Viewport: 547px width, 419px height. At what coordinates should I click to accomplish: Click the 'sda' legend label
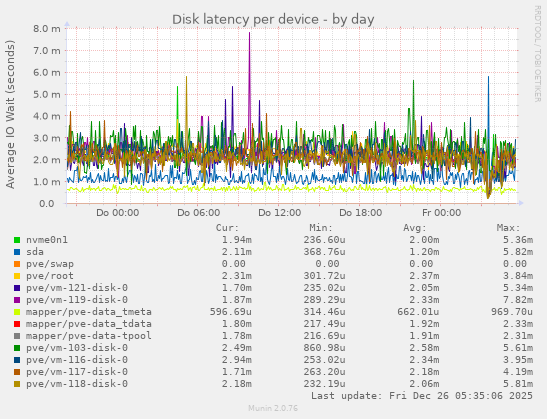(x=35, y=252)
